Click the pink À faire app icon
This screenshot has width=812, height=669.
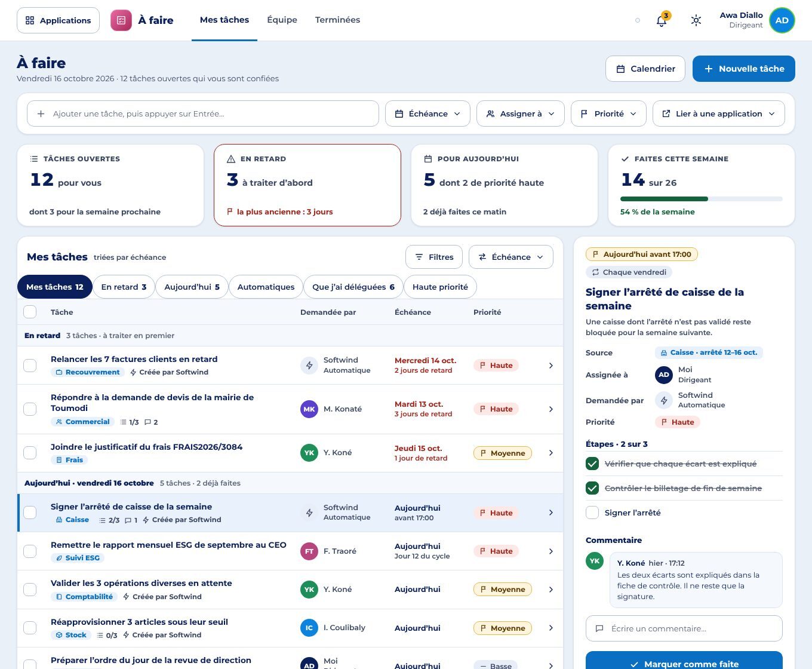tap(121, 20)
